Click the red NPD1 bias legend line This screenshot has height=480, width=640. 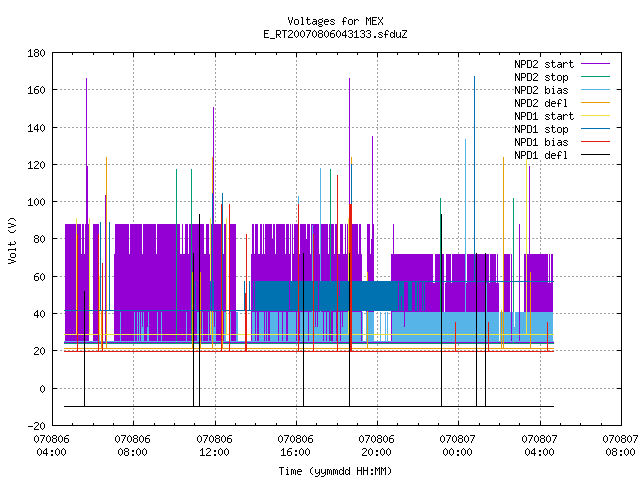click(x=595, y=142)
